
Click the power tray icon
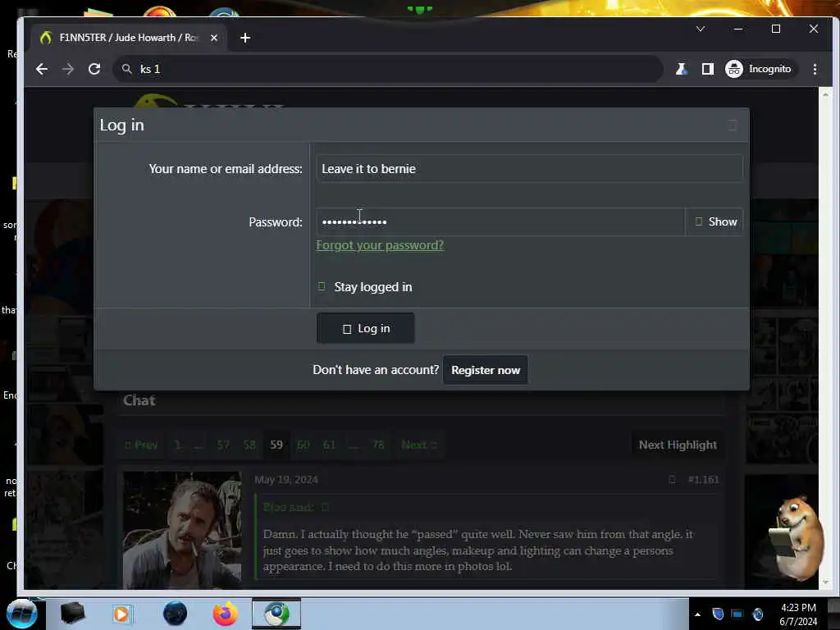(x=757, y=614)
